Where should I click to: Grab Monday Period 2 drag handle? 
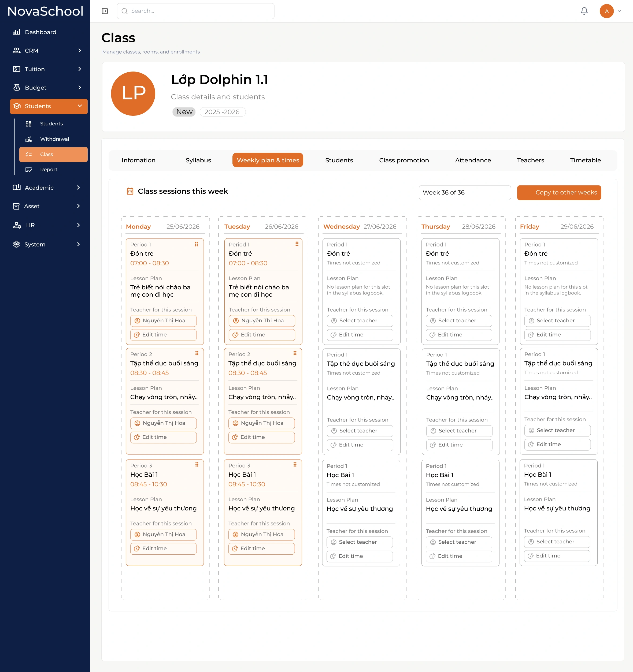tap(197, 353)
